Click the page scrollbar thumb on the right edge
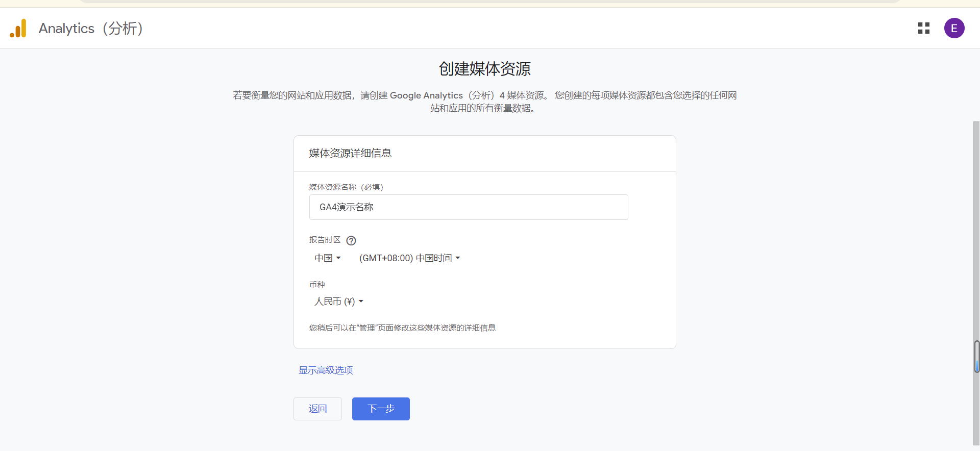The height and width of the screenshot is (451, 980). coord(976,357)
